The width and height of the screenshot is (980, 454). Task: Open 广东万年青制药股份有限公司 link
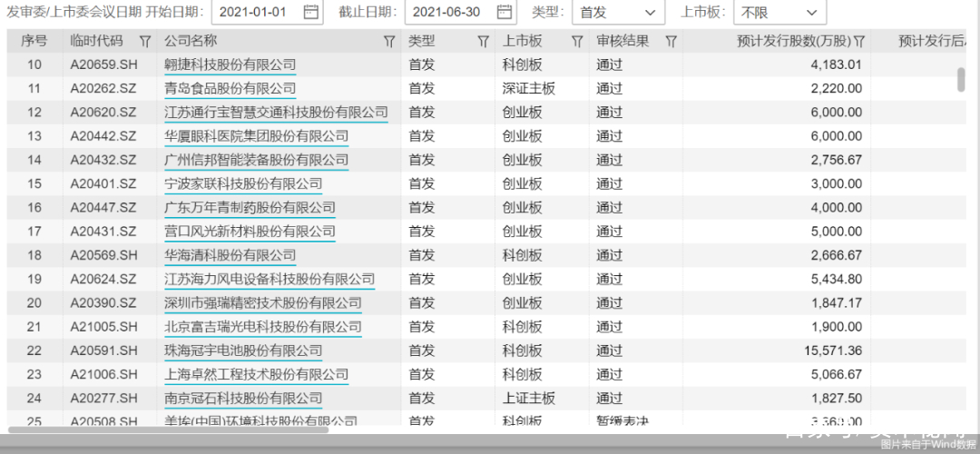(250, 208)
